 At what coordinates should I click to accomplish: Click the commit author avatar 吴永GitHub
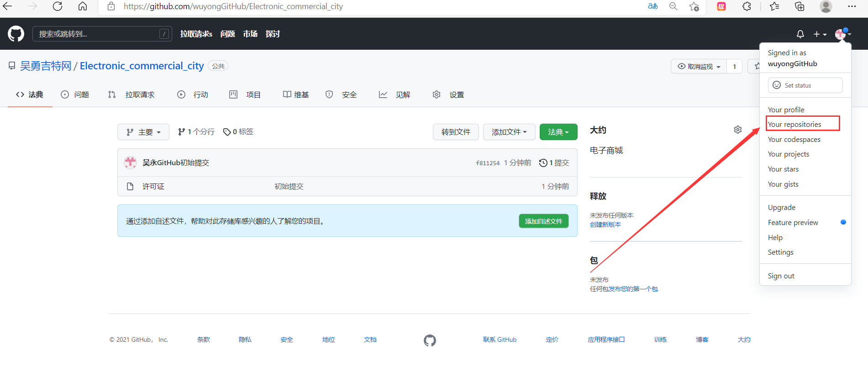pyautogui.click(x=131, y=162)
